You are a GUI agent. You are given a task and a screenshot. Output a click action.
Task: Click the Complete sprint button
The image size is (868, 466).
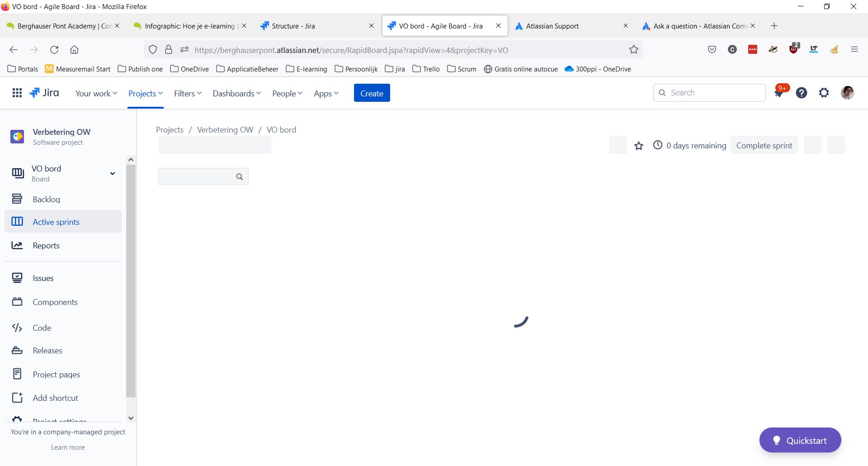pos(764,145)
